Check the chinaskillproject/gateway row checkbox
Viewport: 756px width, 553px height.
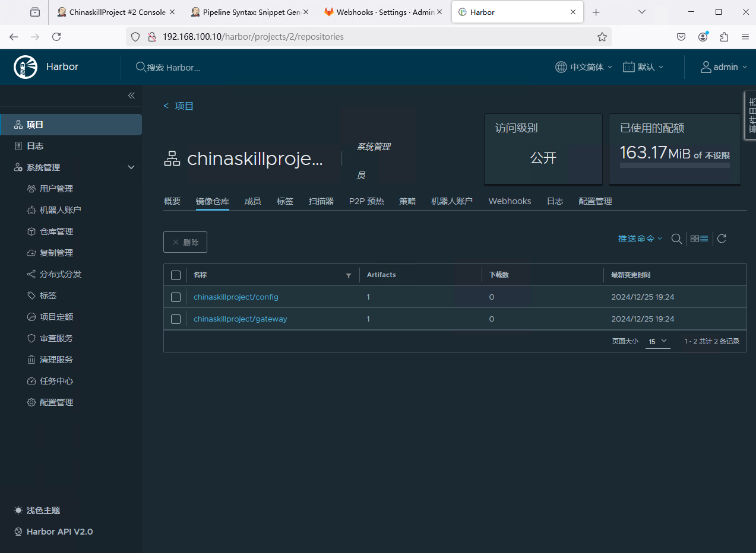[x=176, y=319]
